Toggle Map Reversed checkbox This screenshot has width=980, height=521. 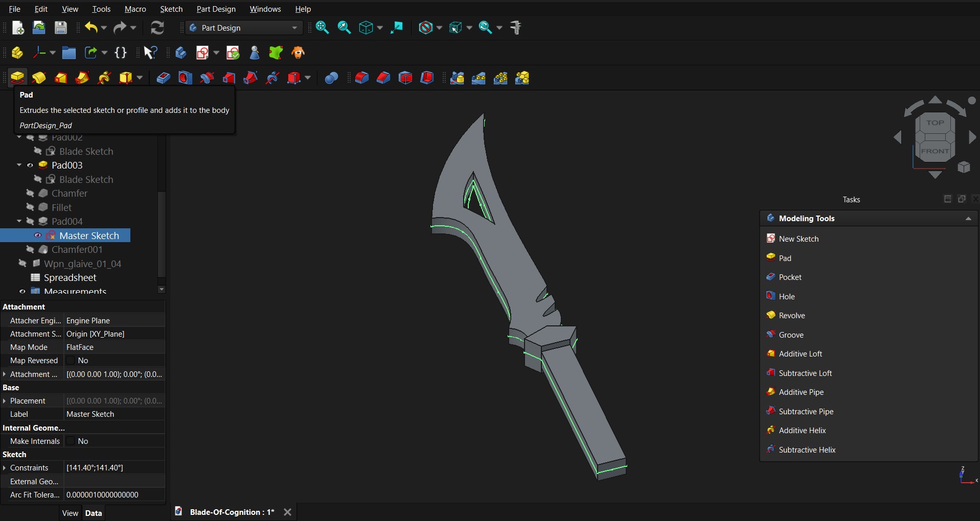pyautogui.click(x=71, y=361)
